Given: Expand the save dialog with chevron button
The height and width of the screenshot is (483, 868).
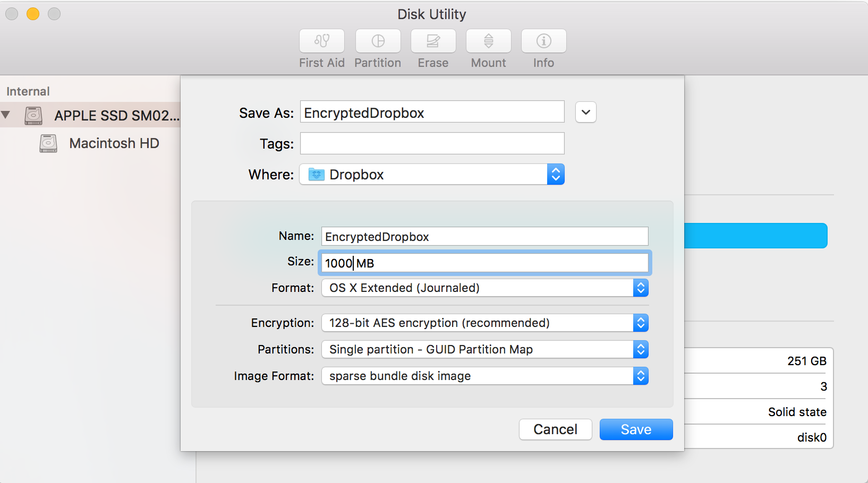Looking at the screenshot, I should tap(585, 112).
